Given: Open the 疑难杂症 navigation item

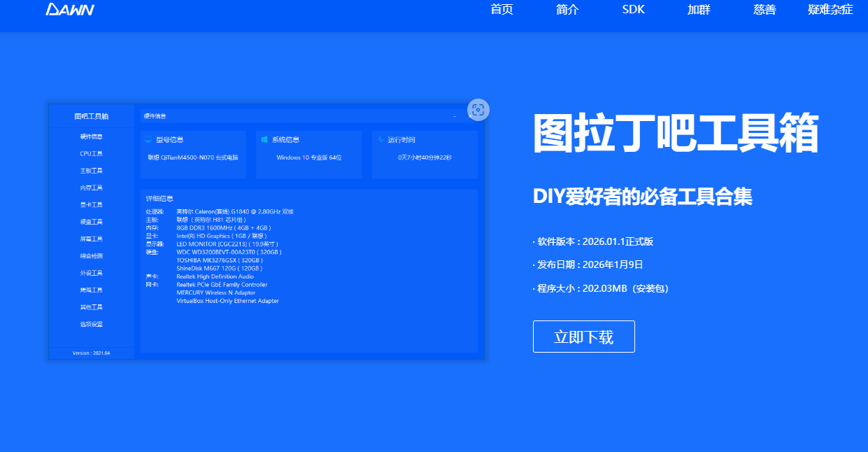Looking at the screenshot, I should coord(830,10).
